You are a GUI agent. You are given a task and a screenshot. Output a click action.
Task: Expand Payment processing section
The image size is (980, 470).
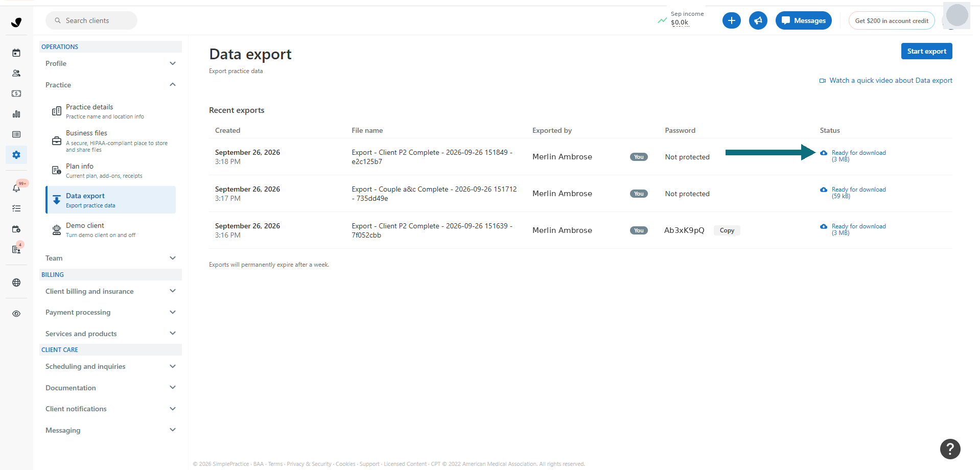tap(110, 312)
